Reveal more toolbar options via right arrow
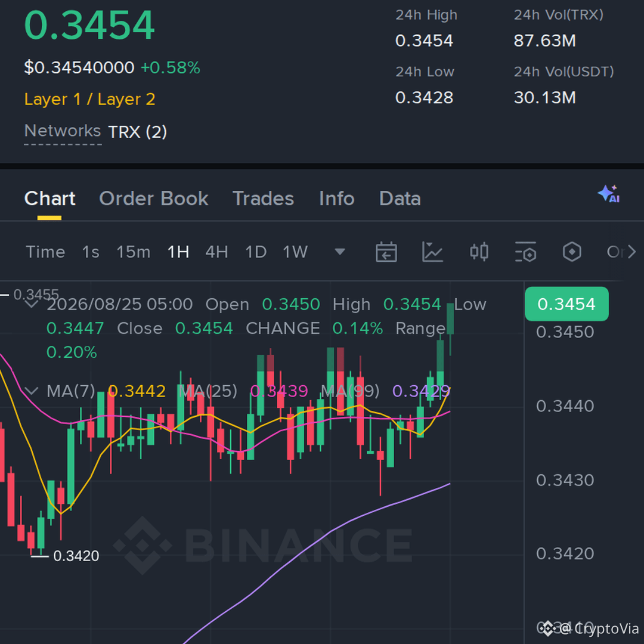The width and height of the screenshot is (644, 644). [632, 252]
